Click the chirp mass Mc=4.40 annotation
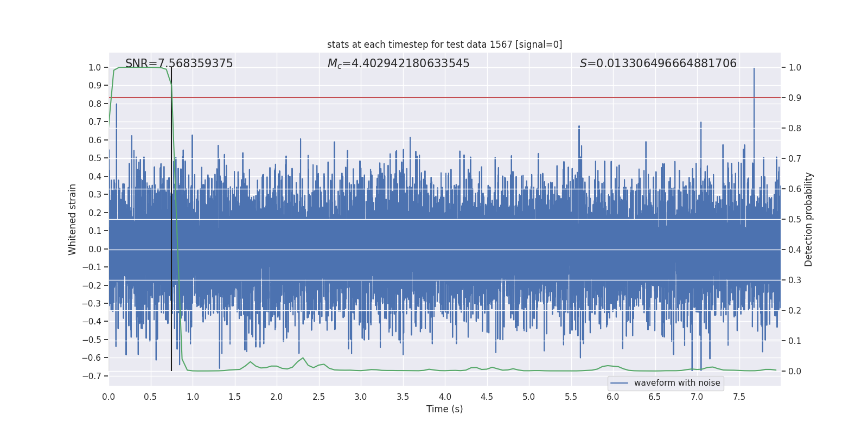 point(399,63)
